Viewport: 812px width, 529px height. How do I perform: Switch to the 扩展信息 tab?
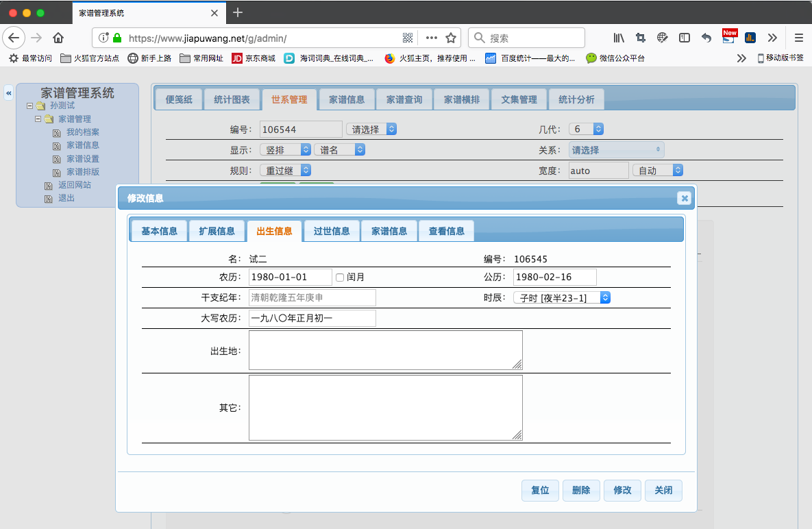[217, 231]
